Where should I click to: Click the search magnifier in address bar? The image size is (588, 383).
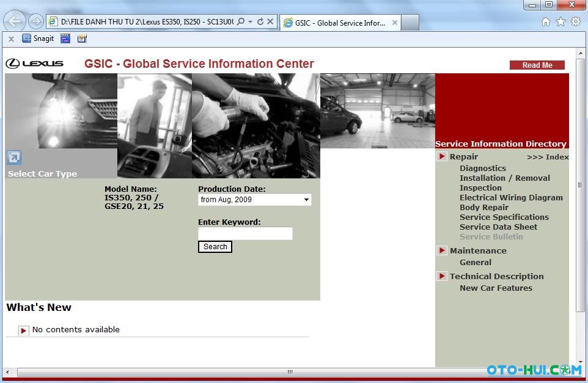click(x=241, y=22)
